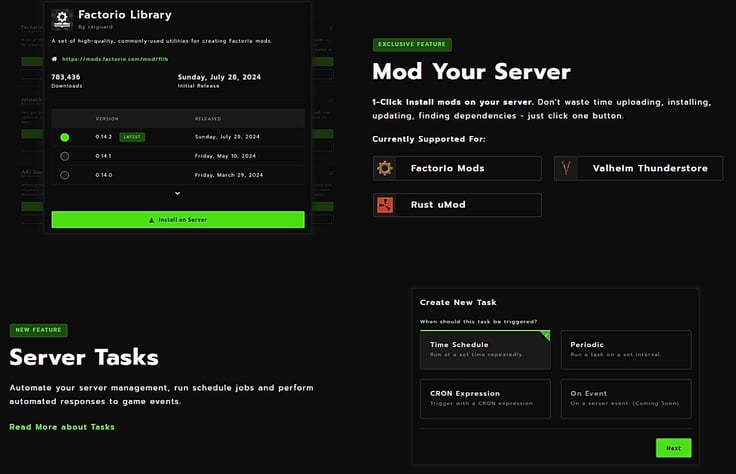This screenshot has height=474, width=736.
Task: Click the Friday, March 29, 2024 release date
Action: coord(229,175)
